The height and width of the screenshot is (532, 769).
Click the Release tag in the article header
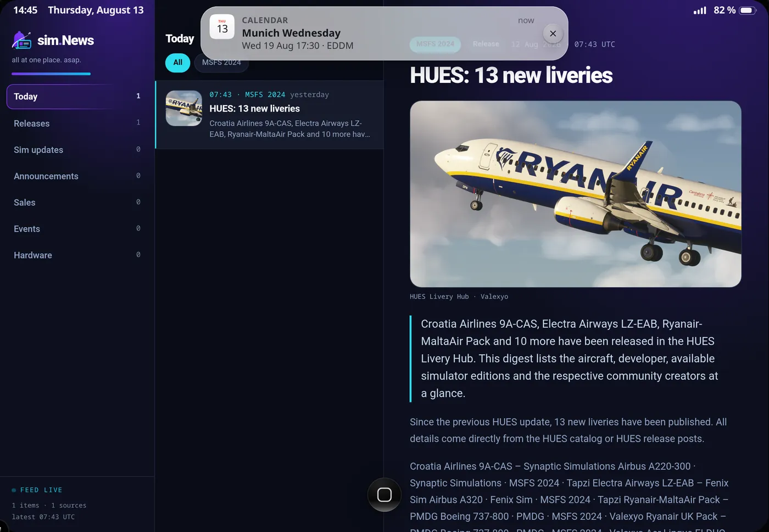click(x=486, y=44)
